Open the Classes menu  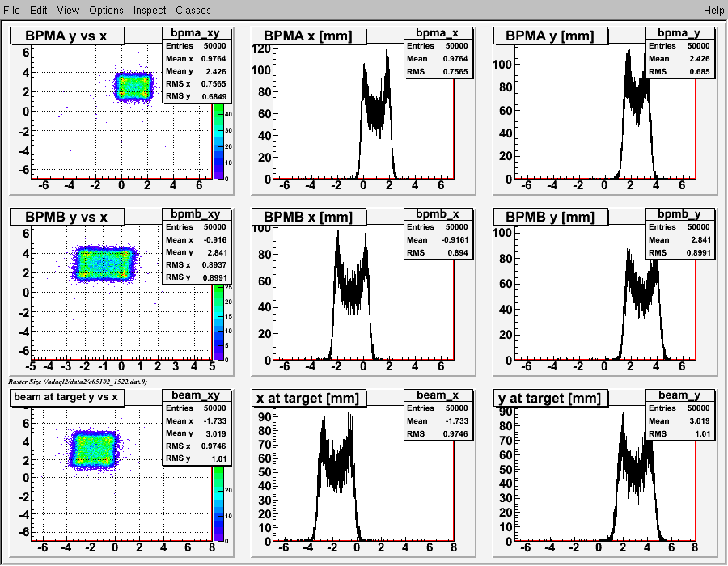click(x=193, y=11)
